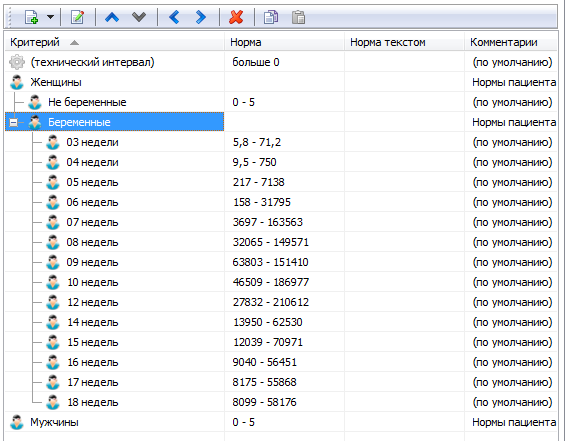This screenshot has height=441, width=565.
Task: Delete the item with red X icon
Action: 236,17
